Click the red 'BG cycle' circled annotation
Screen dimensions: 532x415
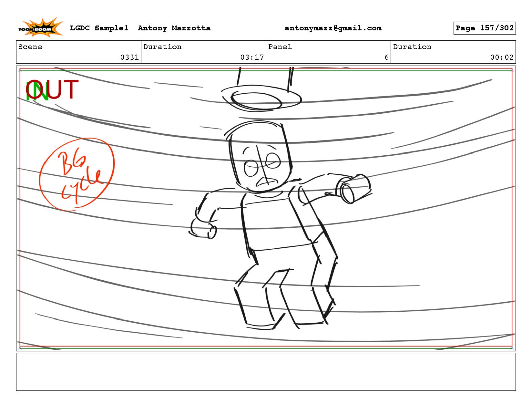click(x=77, y=174)
